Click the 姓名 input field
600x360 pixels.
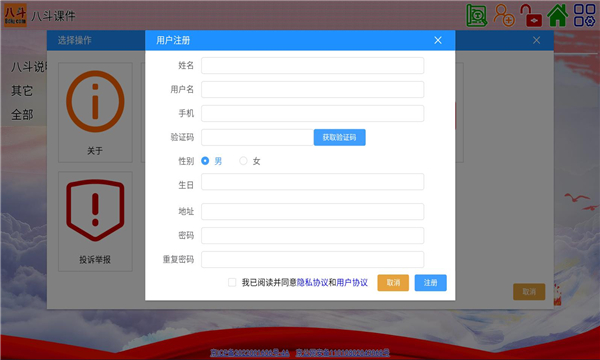click(313, 65)
